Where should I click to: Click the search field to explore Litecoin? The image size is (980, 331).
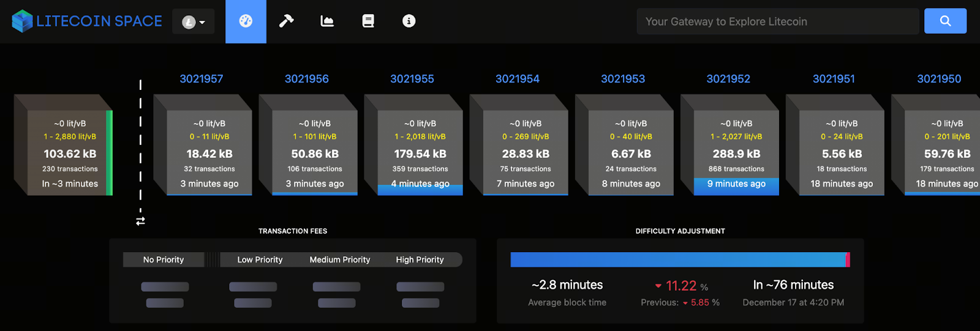(x=777, y=21)
